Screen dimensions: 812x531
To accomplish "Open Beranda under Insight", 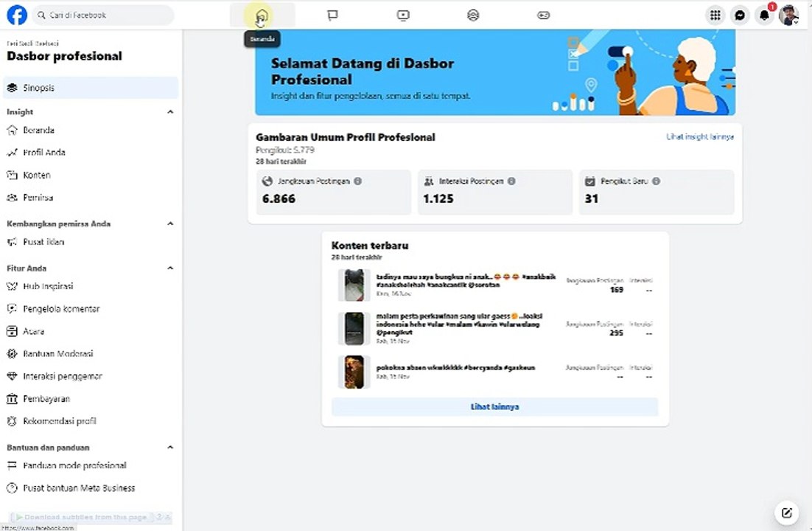I will tap(91, 130).
